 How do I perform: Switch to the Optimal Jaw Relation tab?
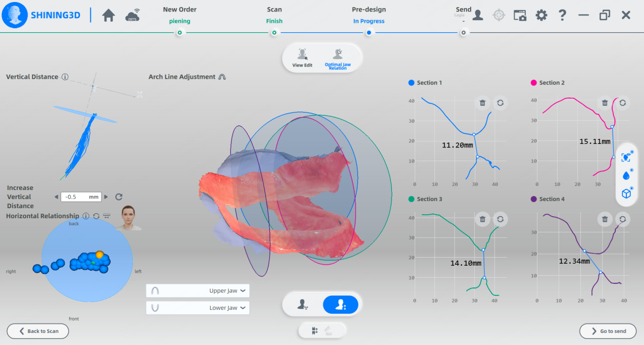(x=339, y=57)
